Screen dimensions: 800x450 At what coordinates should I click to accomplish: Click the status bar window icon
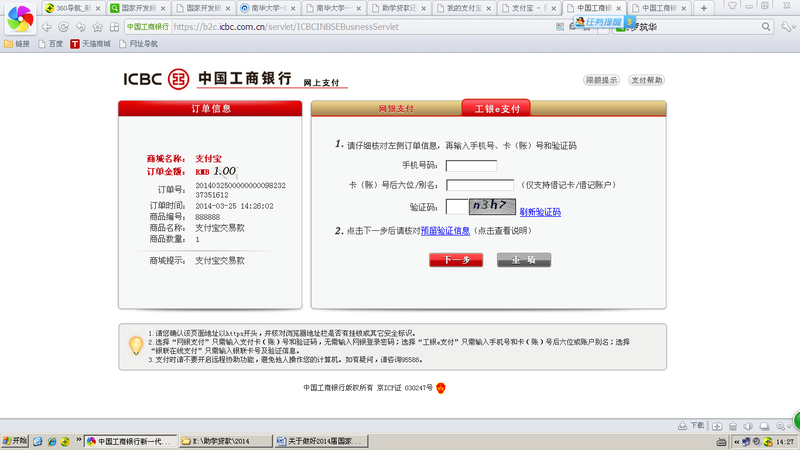764,426
